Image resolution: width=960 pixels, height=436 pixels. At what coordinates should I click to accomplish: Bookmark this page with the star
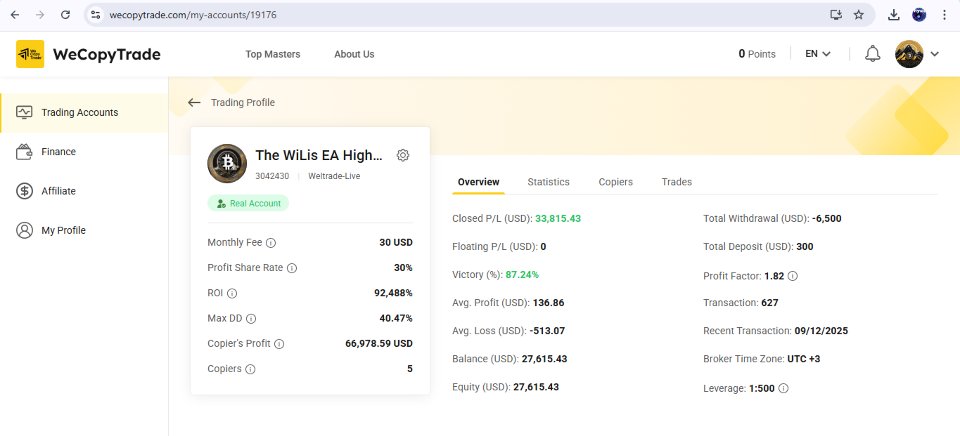(x=859, y=15)
